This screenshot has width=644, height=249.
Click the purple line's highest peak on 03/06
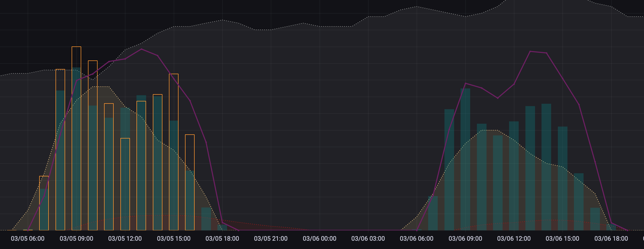(530, 52)
